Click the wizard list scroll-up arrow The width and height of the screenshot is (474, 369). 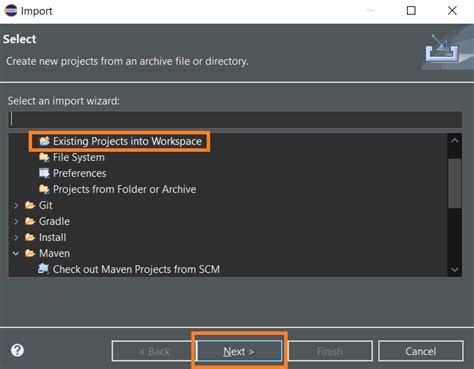[455, 141]
